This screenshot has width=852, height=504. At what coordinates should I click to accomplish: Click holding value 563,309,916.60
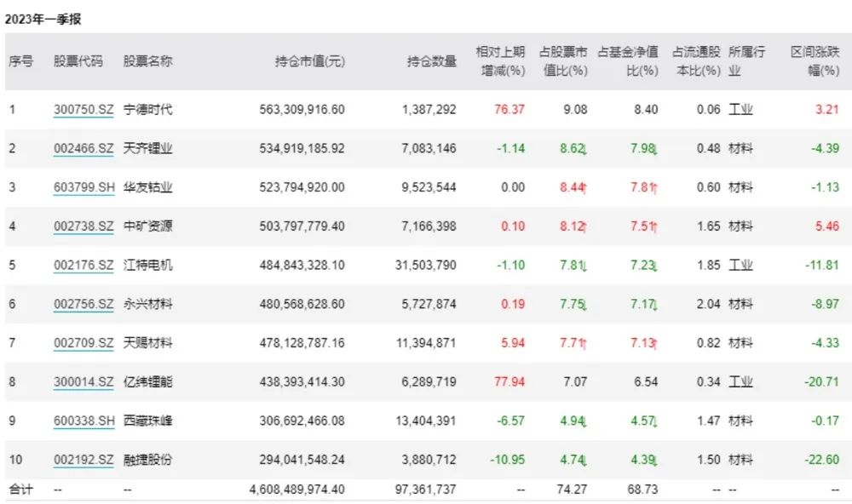302,110
